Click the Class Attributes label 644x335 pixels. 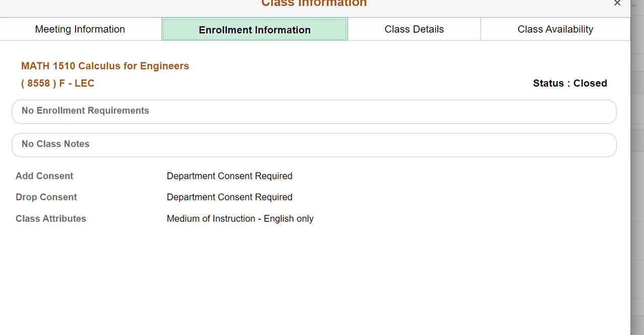pyautogui.click(x=51, y=219)
